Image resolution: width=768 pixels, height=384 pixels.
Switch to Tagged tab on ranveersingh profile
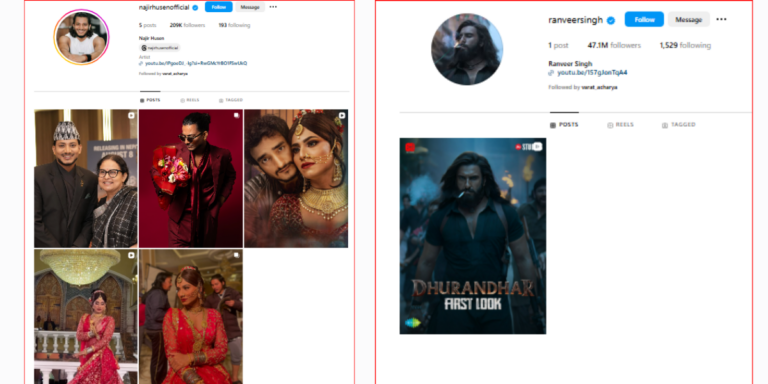pyautogui.click(x=678, y=125)
